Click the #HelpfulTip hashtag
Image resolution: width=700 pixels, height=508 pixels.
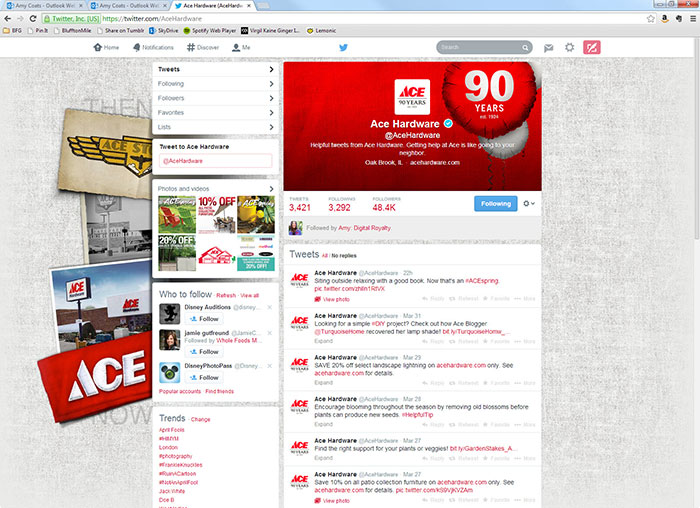(417, 415)
